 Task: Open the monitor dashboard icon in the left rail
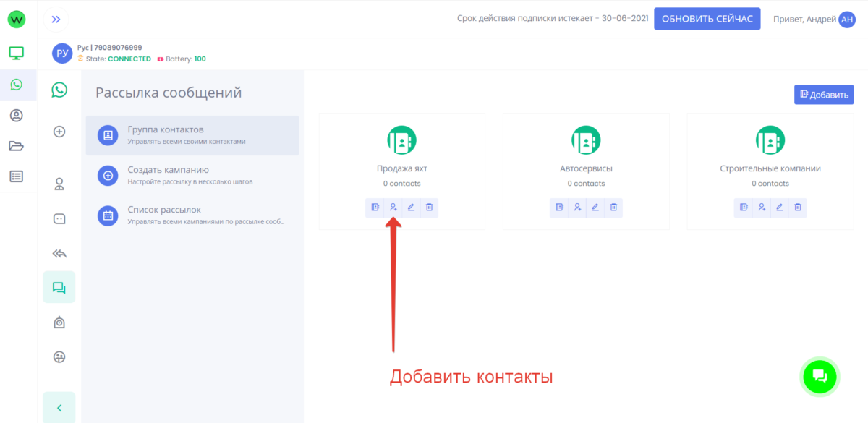16,53
